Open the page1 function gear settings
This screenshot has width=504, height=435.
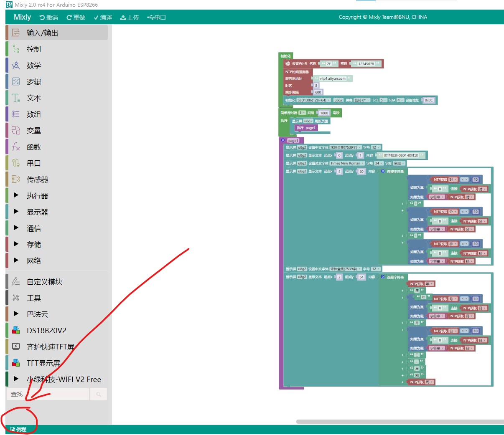pyautogui.click(x=283, y=140)
